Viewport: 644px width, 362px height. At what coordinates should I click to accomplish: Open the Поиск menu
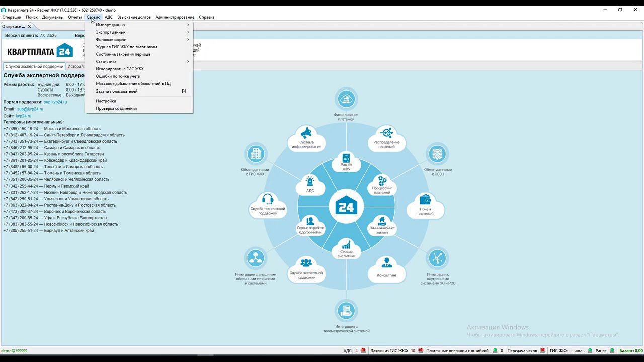click(32, 17)
